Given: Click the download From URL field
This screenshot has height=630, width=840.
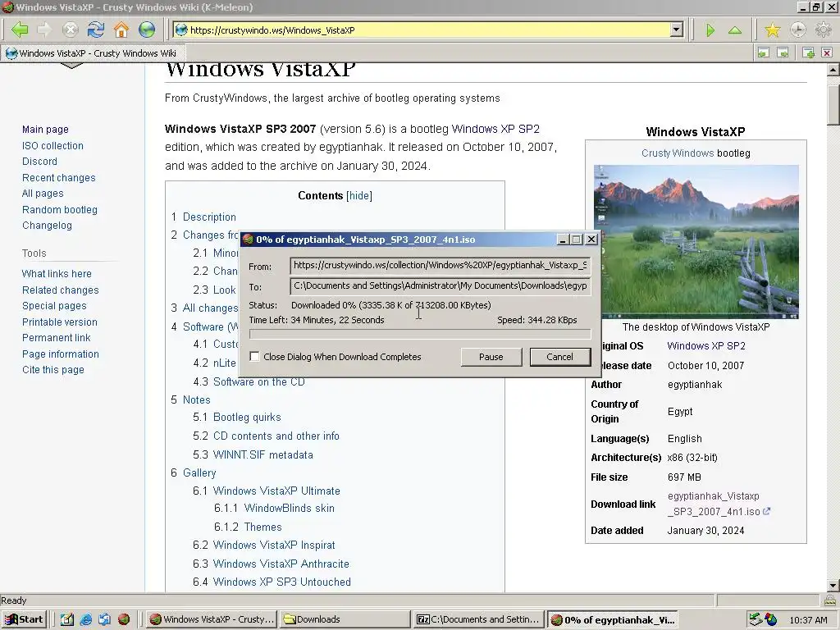Looking at the screenshot, I should pos(441,266).
